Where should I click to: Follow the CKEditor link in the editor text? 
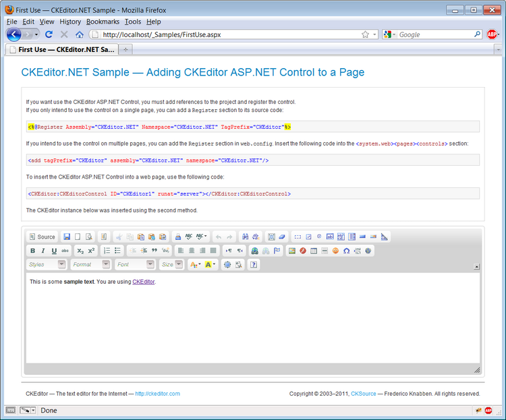point(143,282)
